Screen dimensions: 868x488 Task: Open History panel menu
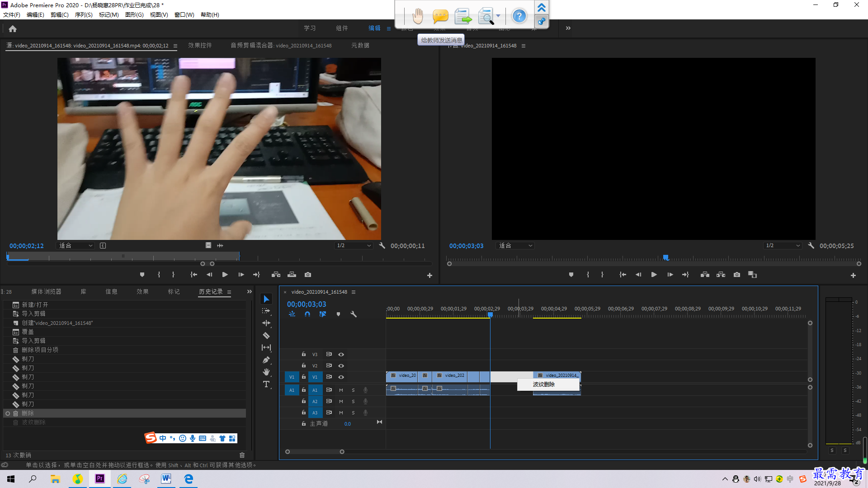229,292
